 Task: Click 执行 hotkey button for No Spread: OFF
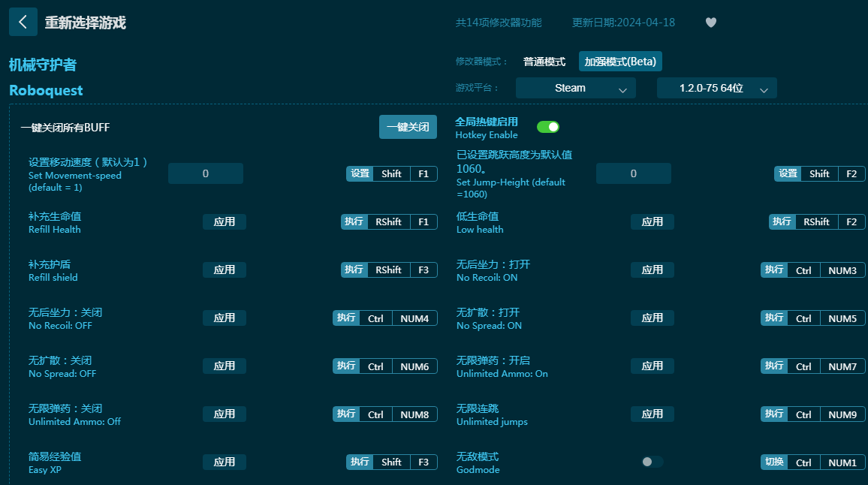point(346,366)
